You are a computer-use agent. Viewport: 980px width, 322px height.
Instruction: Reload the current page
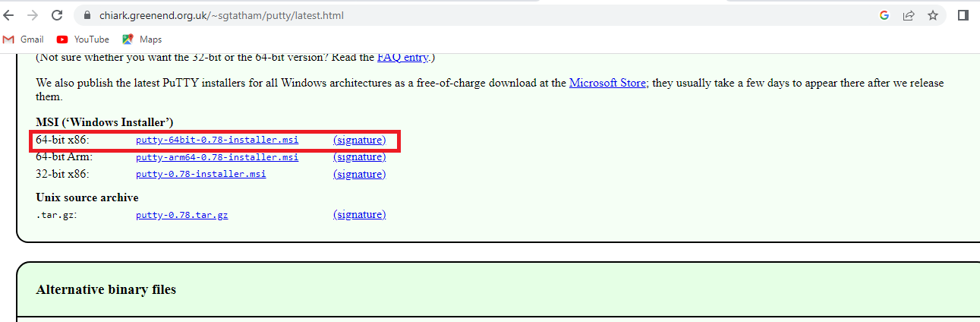(57, 15)
